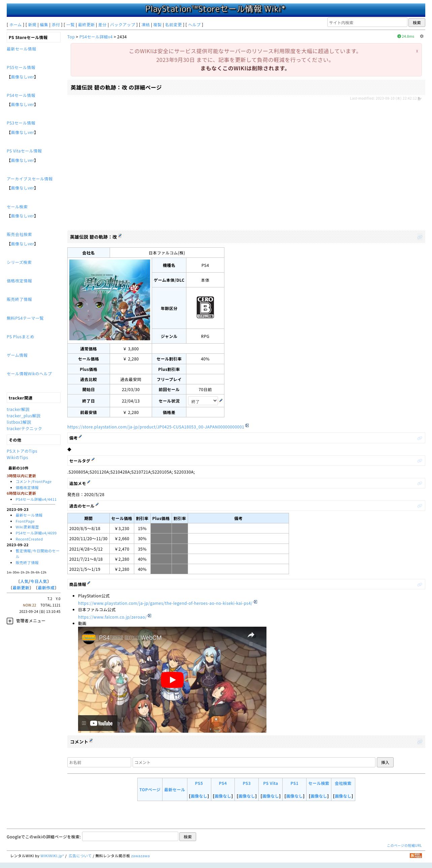Open PS4セール詳細v4/4411 recent link

pos(36,499)
